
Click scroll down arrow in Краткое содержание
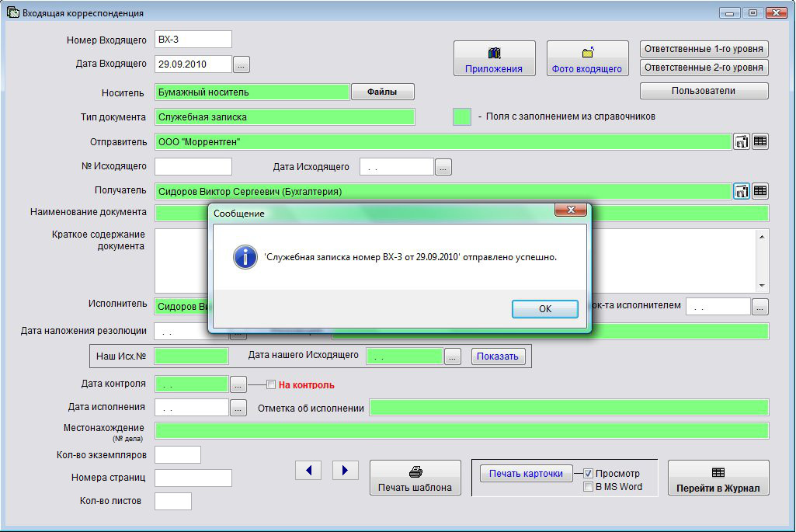(762, 286)
